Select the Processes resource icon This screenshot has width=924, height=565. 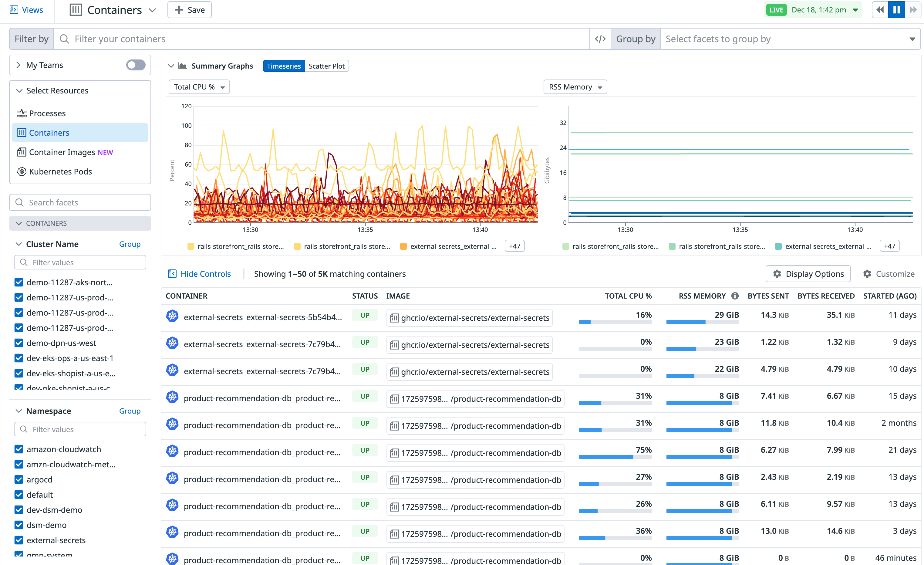click(x=22, y=113)
